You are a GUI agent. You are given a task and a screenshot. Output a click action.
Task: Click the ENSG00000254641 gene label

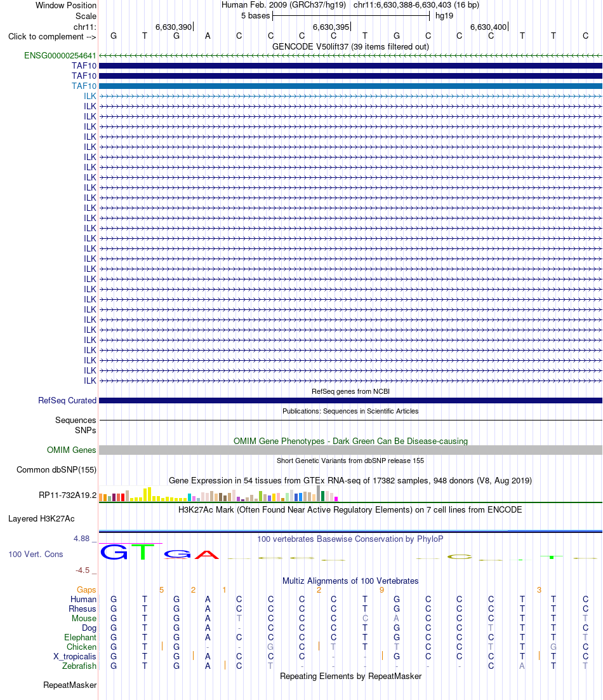(60, 56)
